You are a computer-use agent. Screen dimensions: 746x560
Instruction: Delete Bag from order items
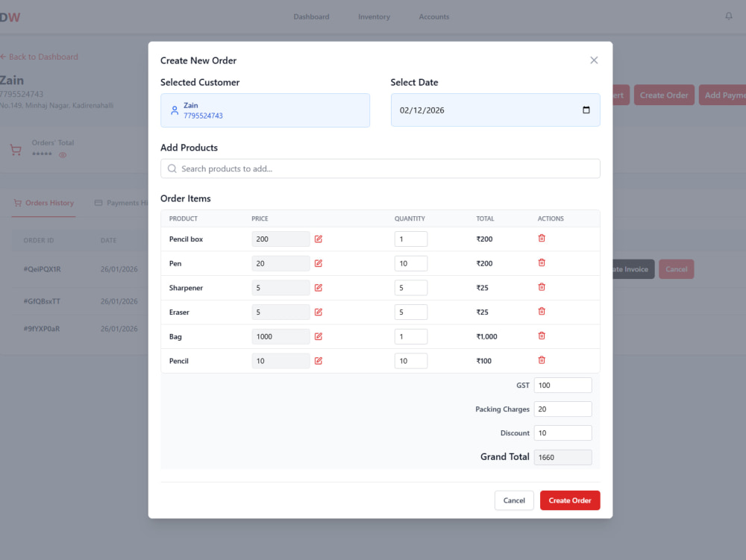click(x=542, y=336)
